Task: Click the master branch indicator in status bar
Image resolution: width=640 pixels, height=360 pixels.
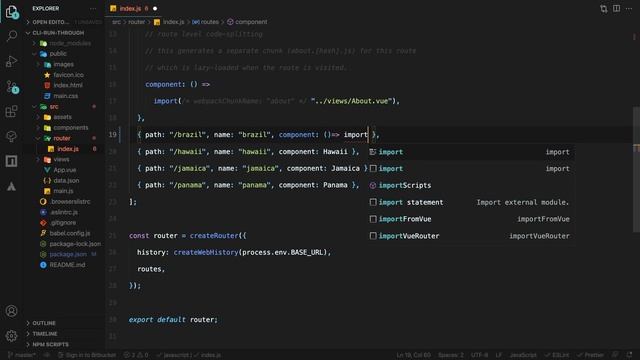Action: tap(22, 355)
